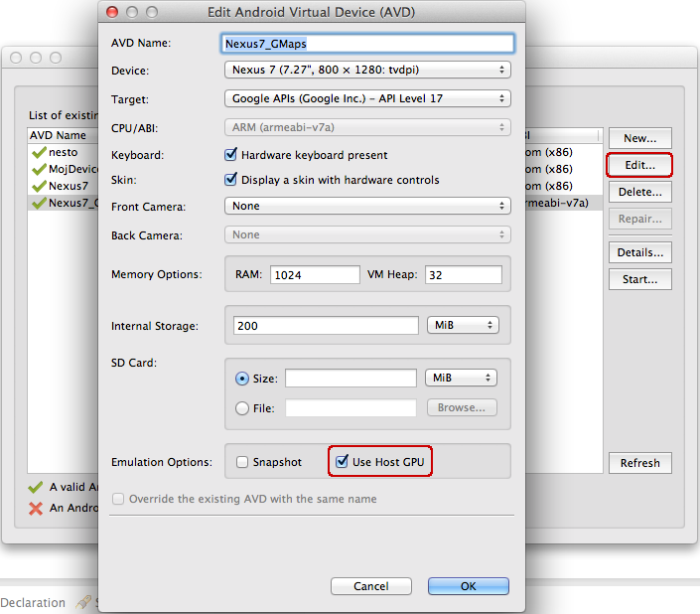Image resolution: width=700 pixels, height=614 pixels.
Task: Click the Internal Storage value field
Action: [326, 326]
